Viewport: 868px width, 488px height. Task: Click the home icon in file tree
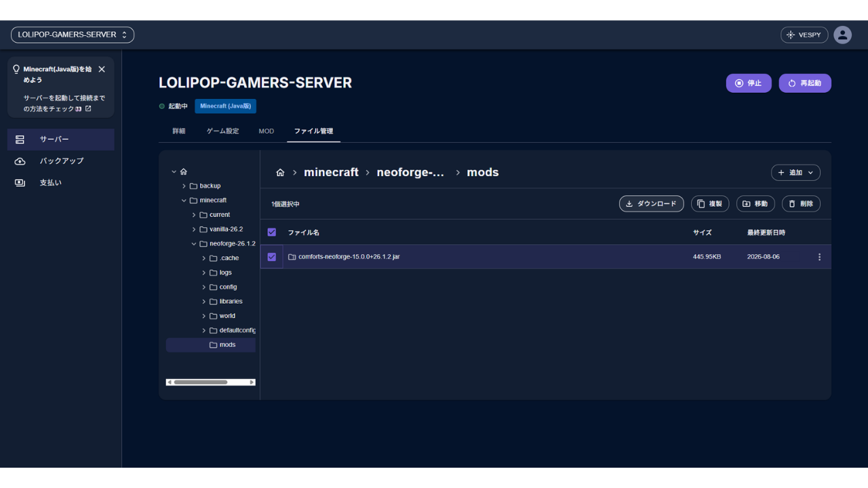point(183,171)
